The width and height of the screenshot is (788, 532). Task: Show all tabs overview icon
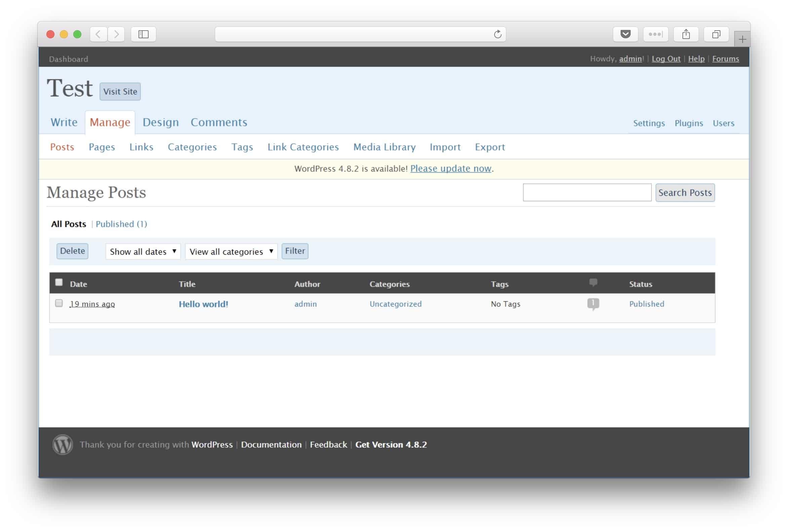click(x=716, y=34)
